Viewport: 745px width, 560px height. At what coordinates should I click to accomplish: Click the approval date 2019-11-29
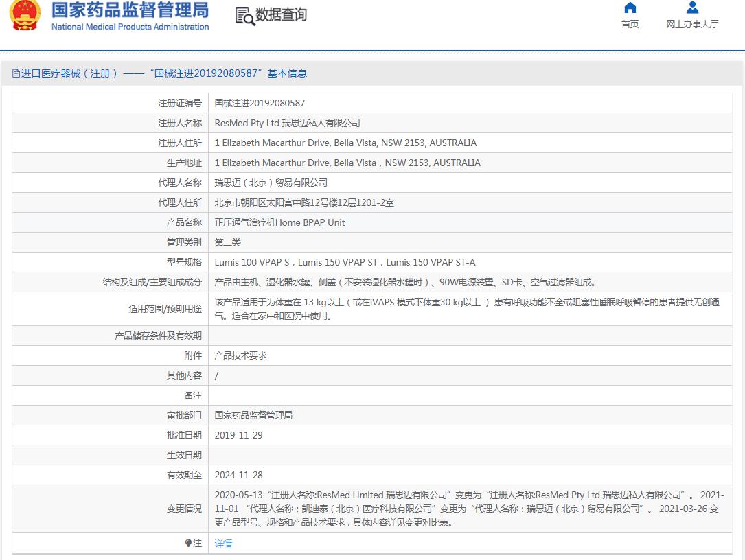click(x=238, y=435)
